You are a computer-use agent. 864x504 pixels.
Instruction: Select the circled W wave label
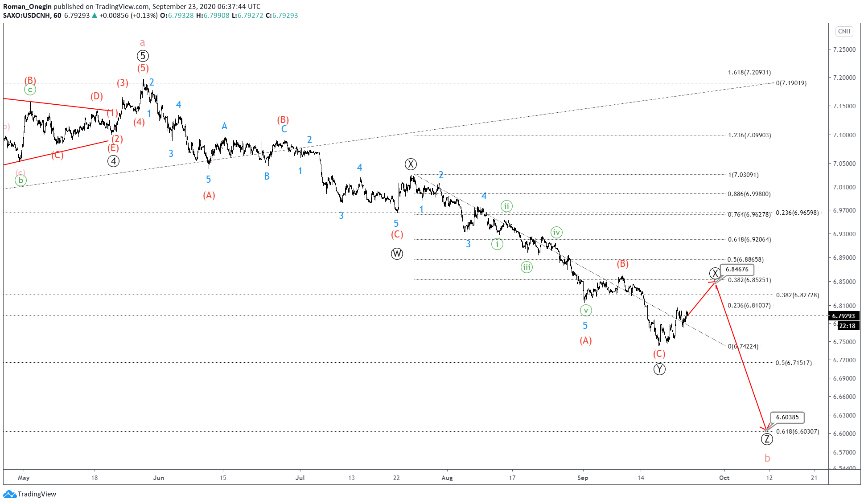tap(397, 254)
